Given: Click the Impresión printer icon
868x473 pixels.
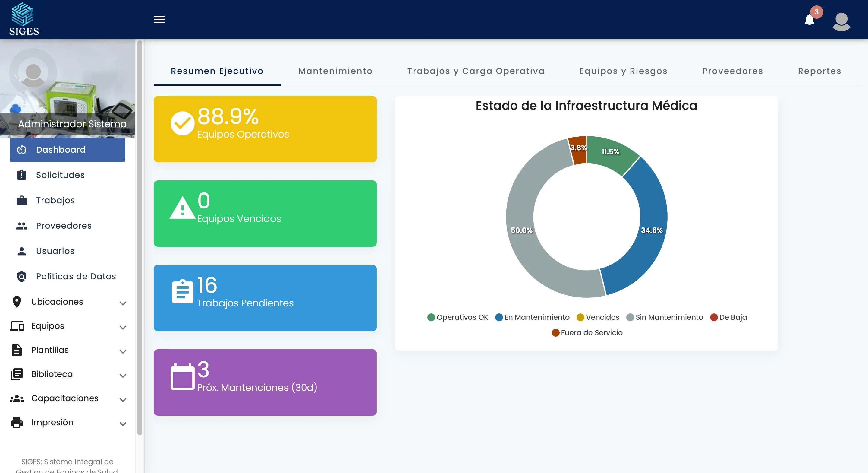Looking at the screenshot, I should point(17,422).
